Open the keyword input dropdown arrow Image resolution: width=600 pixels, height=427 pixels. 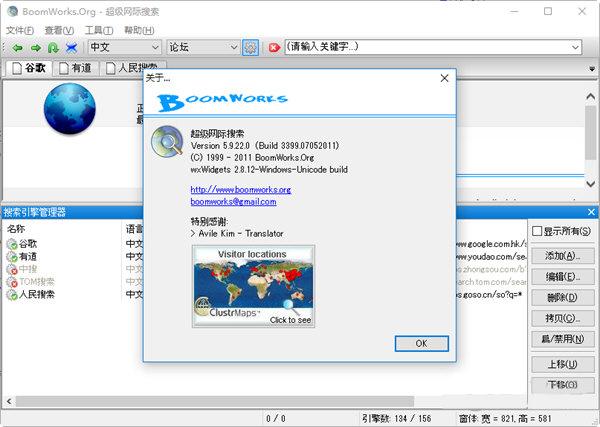(x=575, y=47)
